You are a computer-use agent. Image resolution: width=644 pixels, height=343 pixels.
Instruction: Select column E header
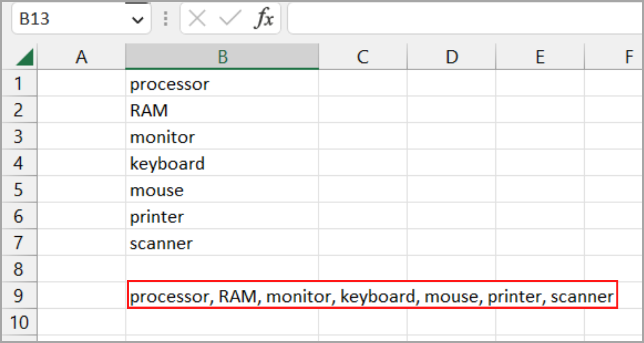point(540,57)
